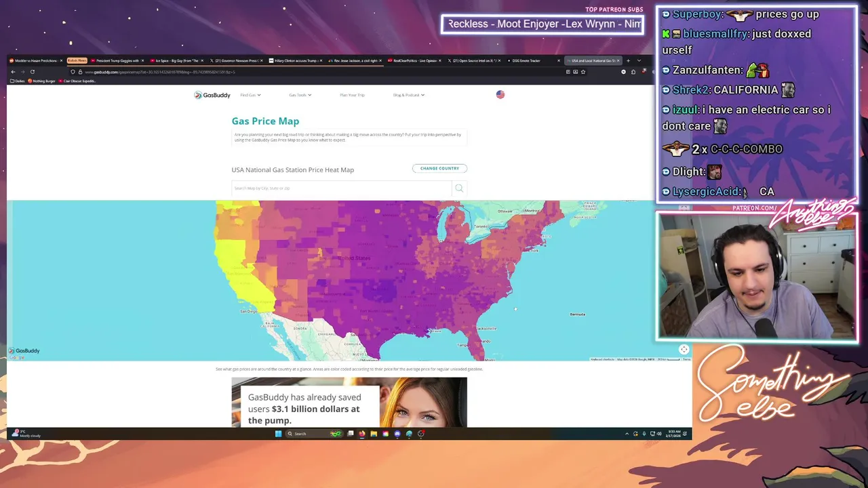Open the Windows Start menu
This screenshot has height=488, width=868.
coord(278,434)
